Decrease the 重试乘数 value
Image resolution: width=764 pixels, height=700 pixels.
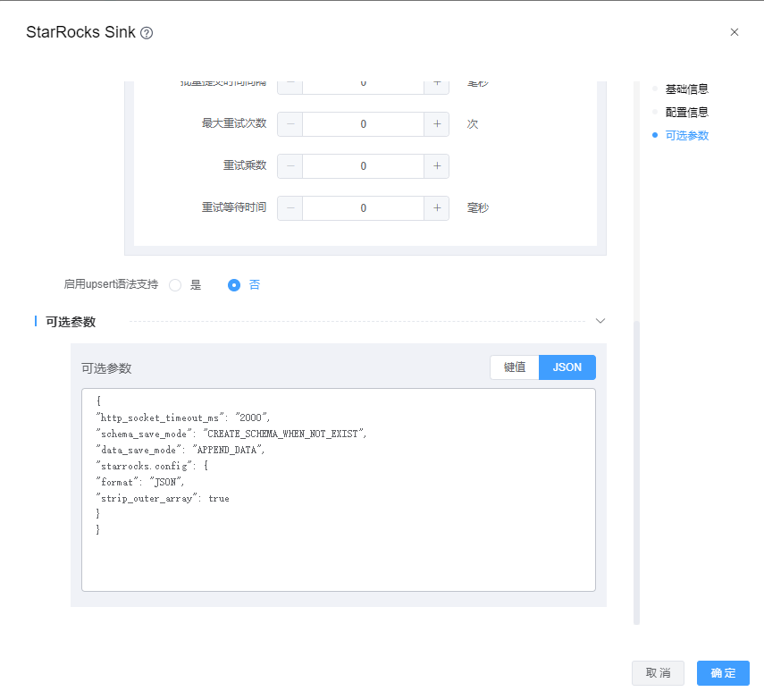(x=290, y=166)
